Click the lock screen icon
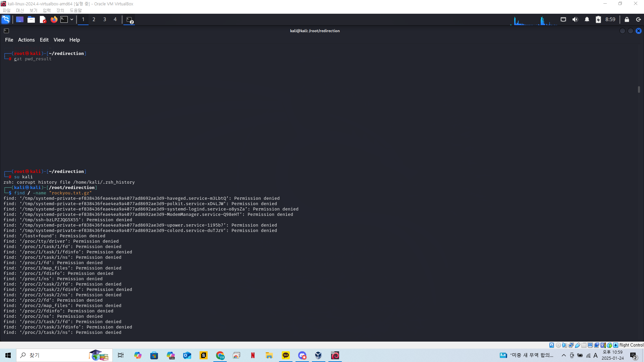 (627, 19)
